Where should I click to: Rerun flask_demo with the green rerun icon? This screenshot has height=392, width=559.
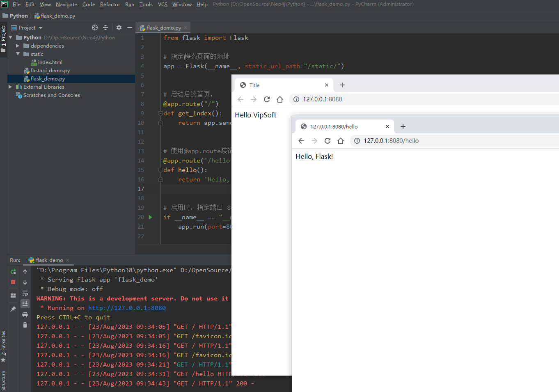click(x=13, y=272)
